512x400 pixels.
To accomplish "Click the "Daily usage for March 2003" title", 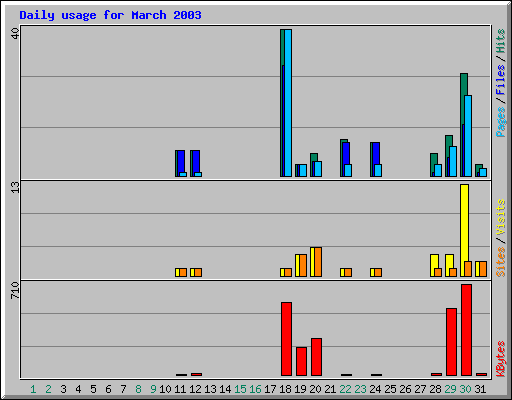I will click(110, 15).
